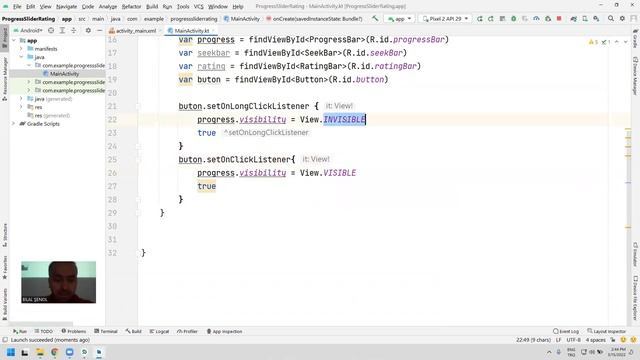Open the Android project view dropdown
The height and width of the screenshot is (360, 640).
tap(29, 31)
